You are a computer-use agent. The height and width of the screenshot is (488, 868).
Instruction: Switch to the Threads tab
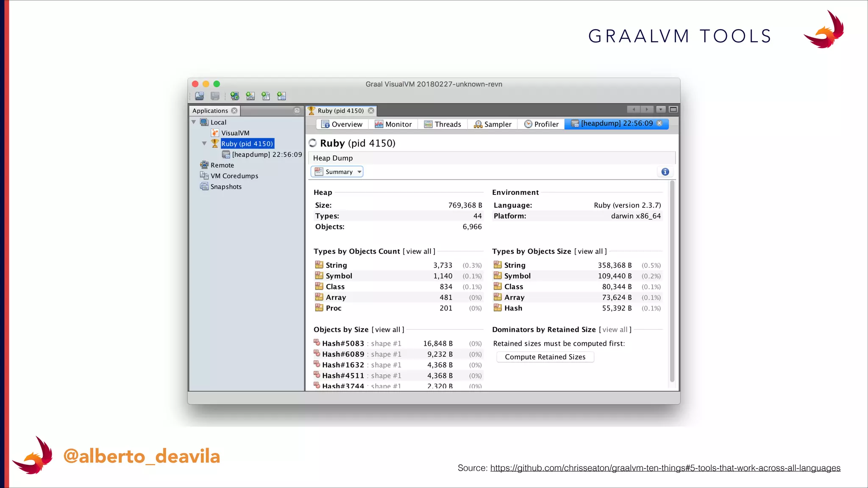point(442,124)
